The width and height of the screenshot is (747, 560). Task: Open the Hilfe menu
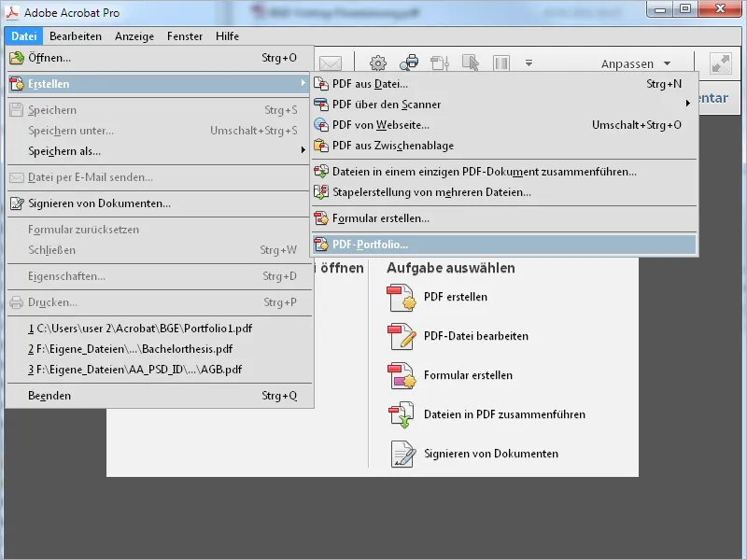click(x=227, y=36)
